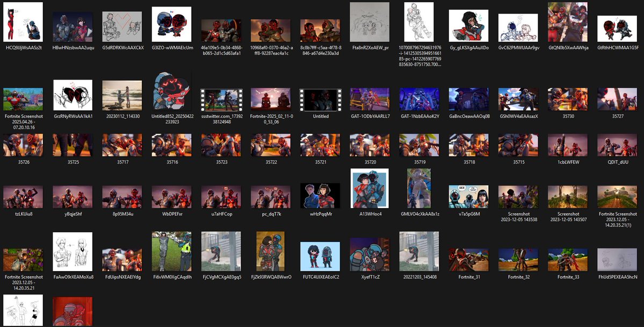Screen dimensions: 644x327
Task: Click the 35730 file name
Action: (x=568, y=116)
